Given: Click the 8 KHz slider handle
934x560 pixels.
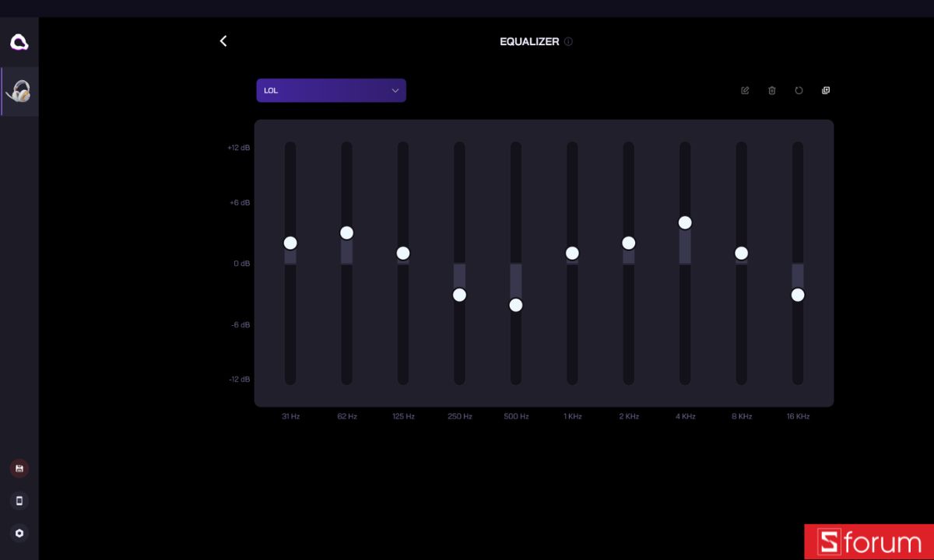Looking at the screenshot, I should pyautogui.click(x=741, y=253).
